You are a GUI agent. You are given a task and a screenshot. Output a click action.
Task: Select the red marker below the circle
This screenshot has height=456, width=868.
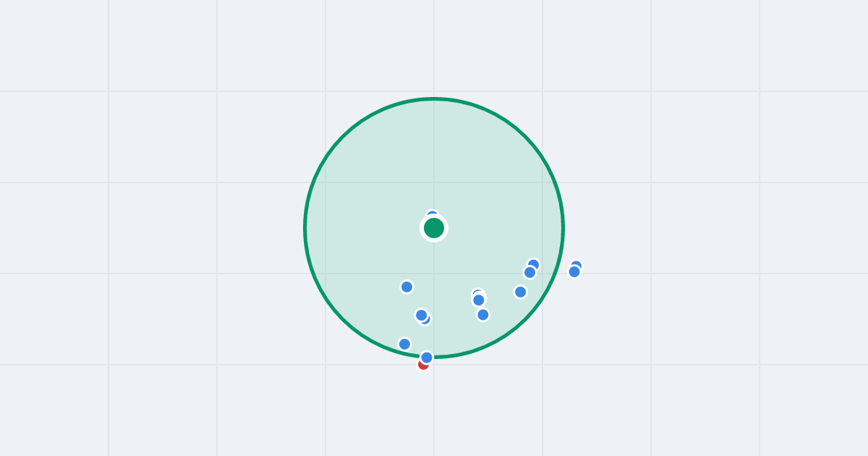click(422, 366)
